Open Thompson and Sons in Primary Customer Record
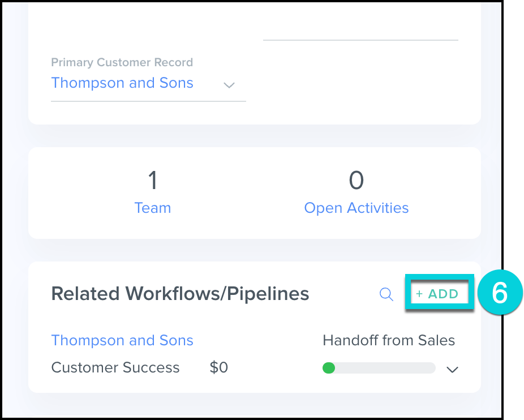The image size is (524, 420). point(122,83)
